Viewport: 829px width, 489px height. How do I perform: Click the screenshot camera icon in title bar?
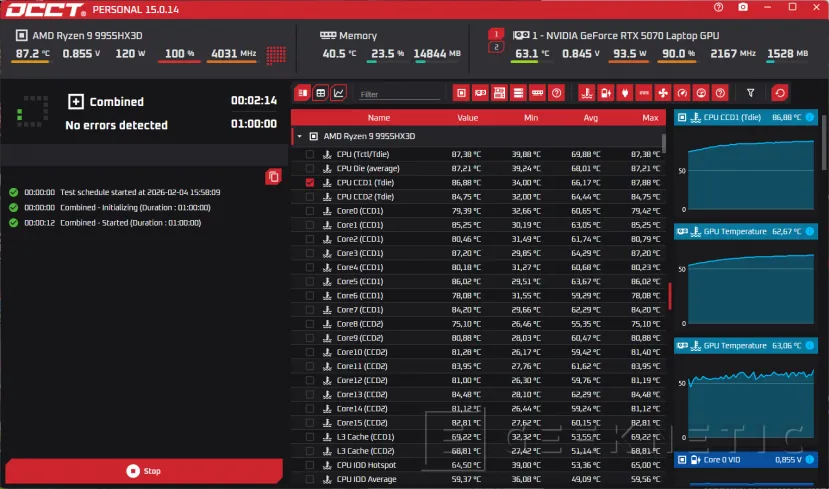(x=742, y=8)
